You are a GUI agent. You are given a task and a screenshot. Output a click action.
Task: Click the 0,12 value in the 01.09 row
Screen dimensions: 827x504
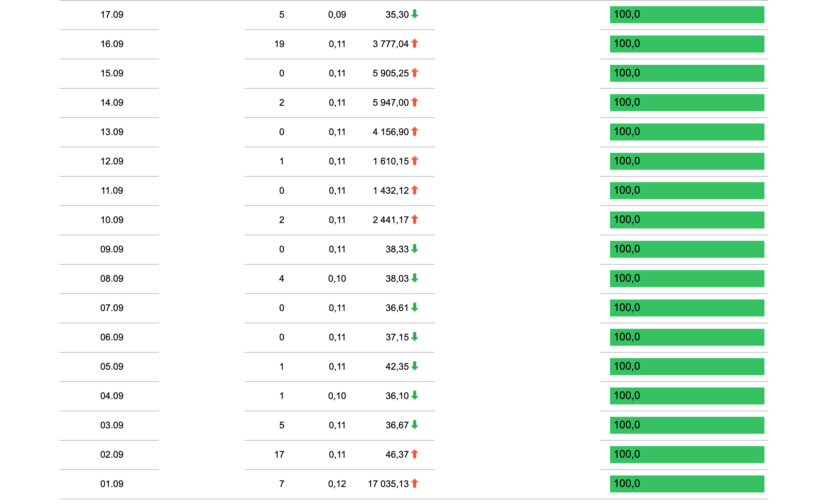pyautogui.click(x=337, y=484)
